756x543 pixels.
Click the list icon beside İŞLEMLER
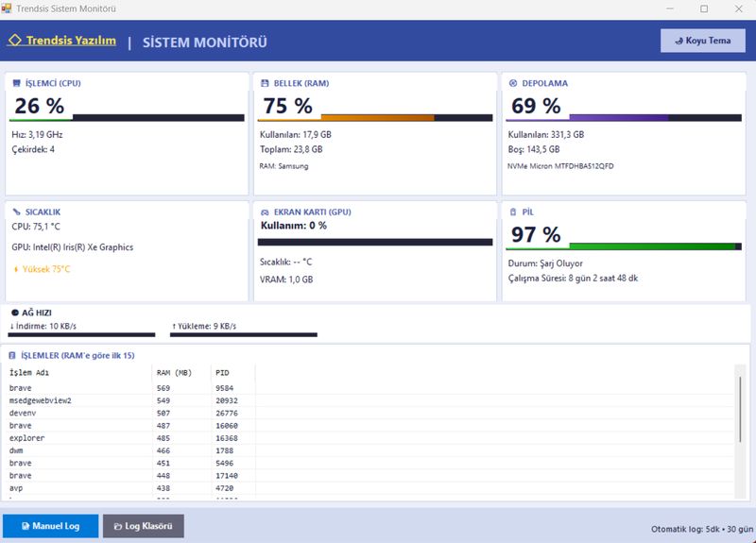click(12, 356)
